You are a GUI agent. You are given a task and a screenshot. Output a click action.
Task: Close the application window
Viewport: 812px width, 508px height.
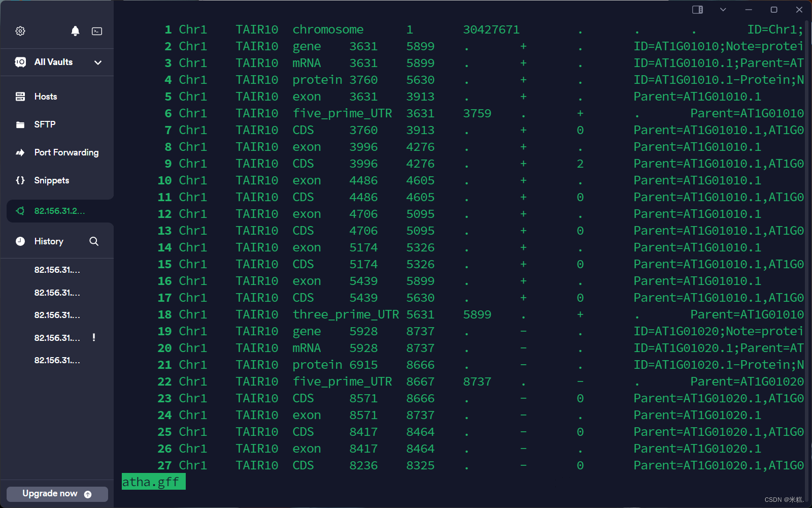(799, 10)
